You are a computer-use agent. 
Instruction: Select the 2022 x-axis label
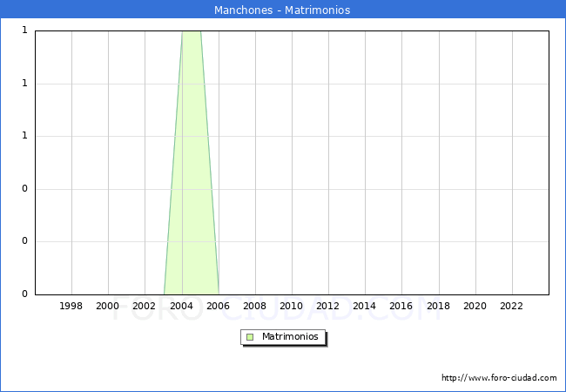[x=511, y=306]
